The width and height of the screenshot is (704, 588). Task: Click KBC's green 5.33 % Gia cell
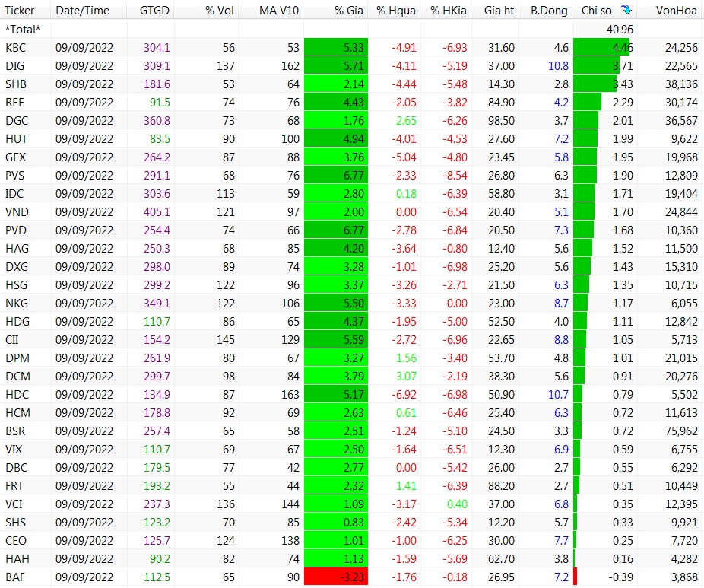click(x=336, y=48)
